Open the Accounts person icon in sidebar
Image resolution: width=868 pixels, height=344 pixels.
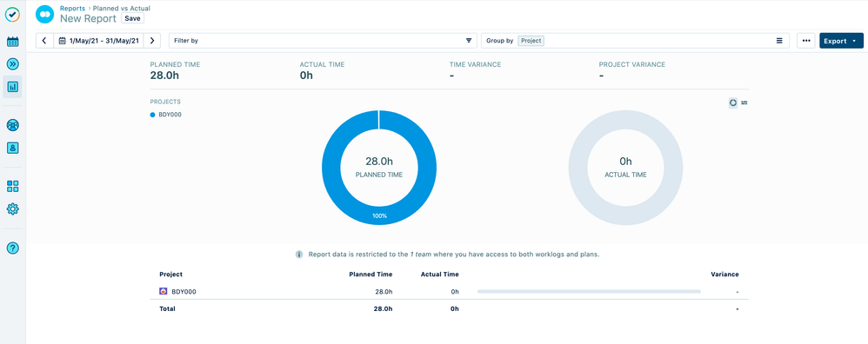[x=12, y=148]
